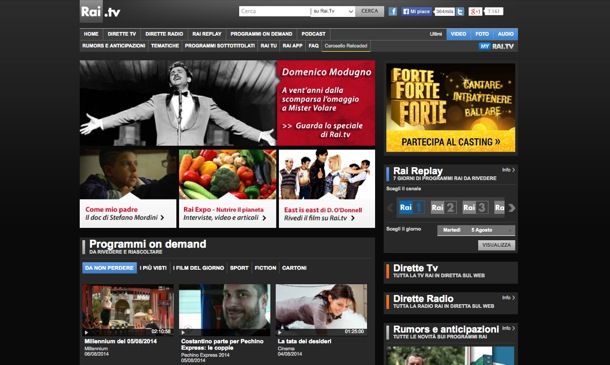Viewport: 610px width, 365px height.
Task: Click the VISUALIZZA button
Action: pyautogui.click(x=496, y=245)
